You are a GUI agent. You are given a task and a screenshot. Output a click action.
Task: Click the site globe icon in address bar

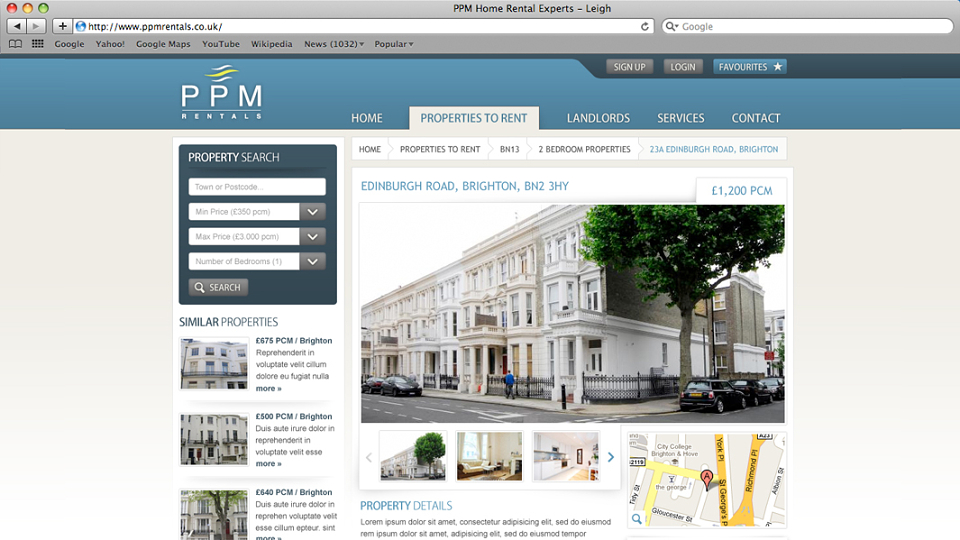(80, 26)
